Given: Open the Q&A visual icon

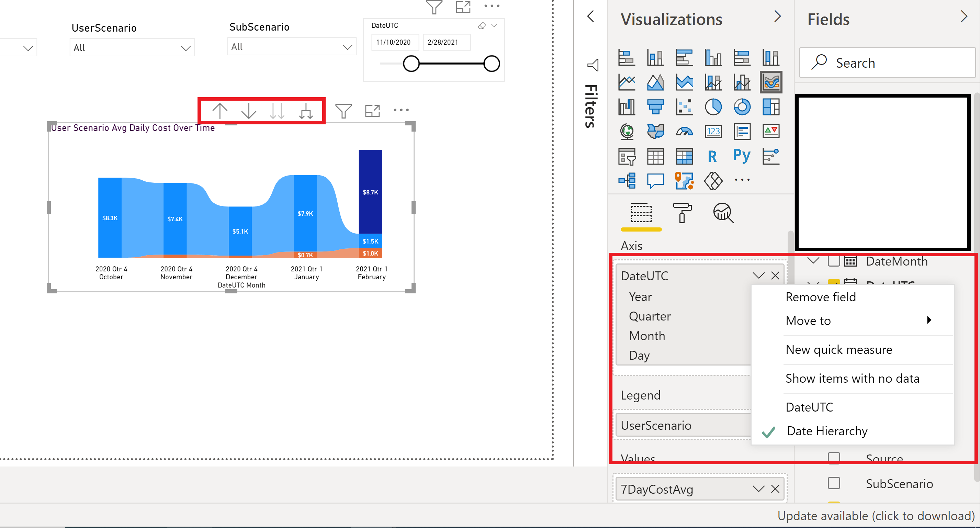Looking at the screenshot, I should (x=655, y=181).
